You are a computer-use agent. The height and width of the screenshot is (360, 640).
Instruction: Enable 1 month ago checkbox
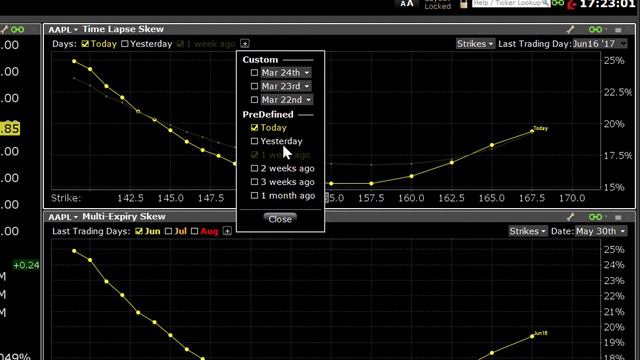pos(254,196)
